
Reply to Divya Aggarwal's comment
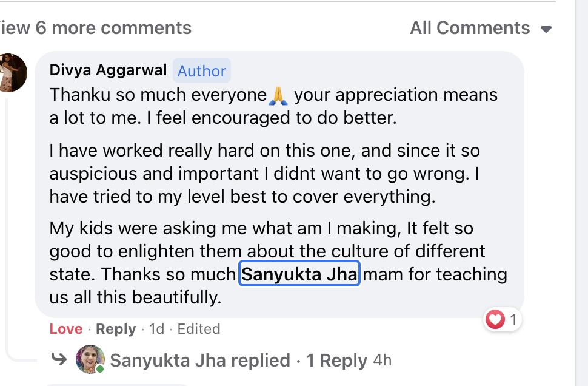pyautogui.click(x=116, y=329)
